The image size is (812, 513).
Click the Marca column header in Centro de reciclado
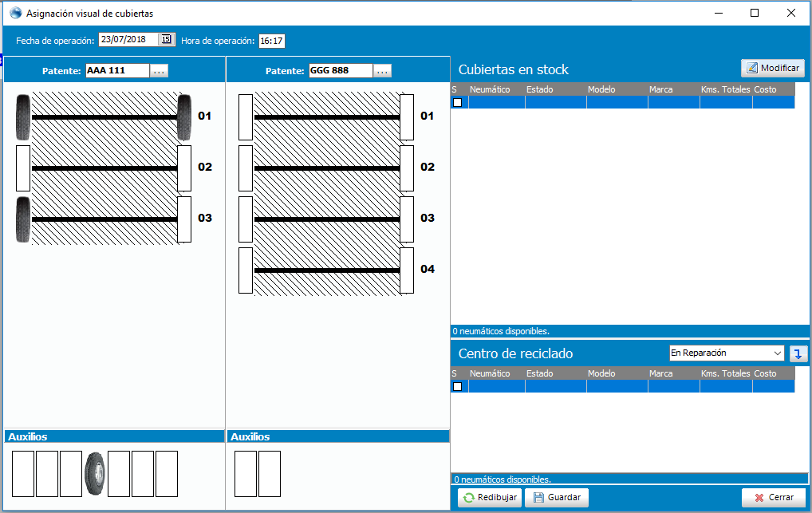point(661,373)
